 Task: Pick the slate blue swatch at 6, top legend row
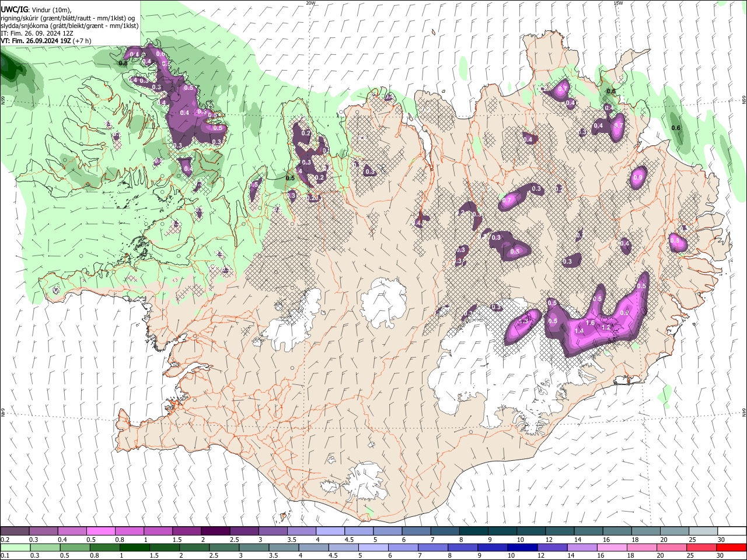415,531
